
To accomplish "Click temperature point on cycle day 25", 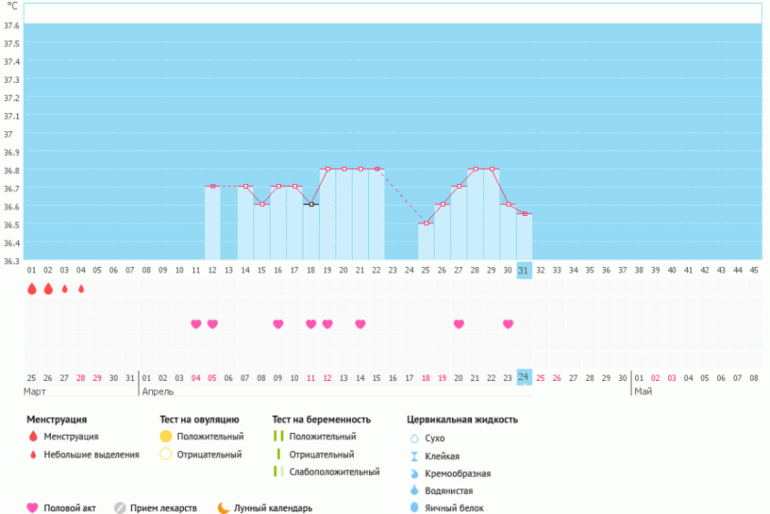I will (426, 223).
